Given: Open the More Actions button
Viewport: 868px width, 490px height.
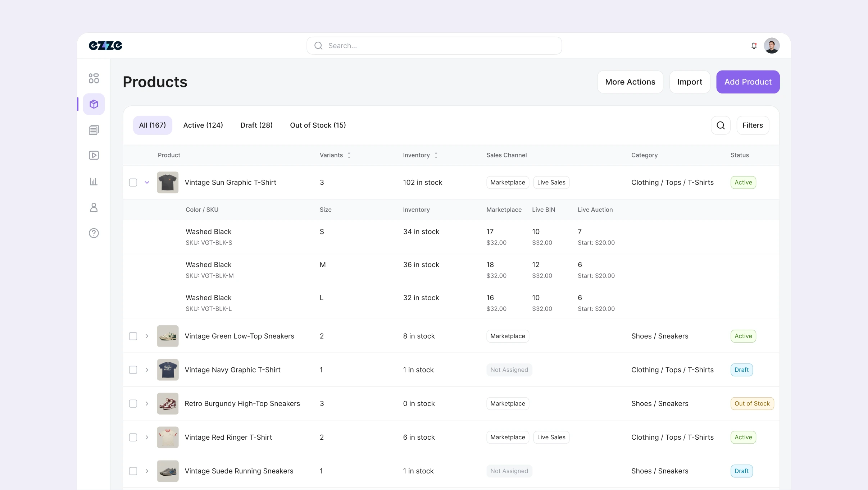Looking at the screenshot, I should coord(630,82).
